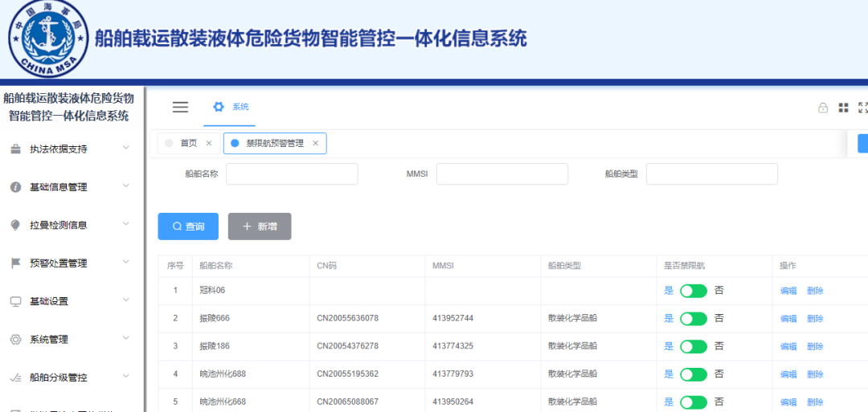
Task: Close the 禁限航预警管理 tab
Action: click(x=315, y=144)
